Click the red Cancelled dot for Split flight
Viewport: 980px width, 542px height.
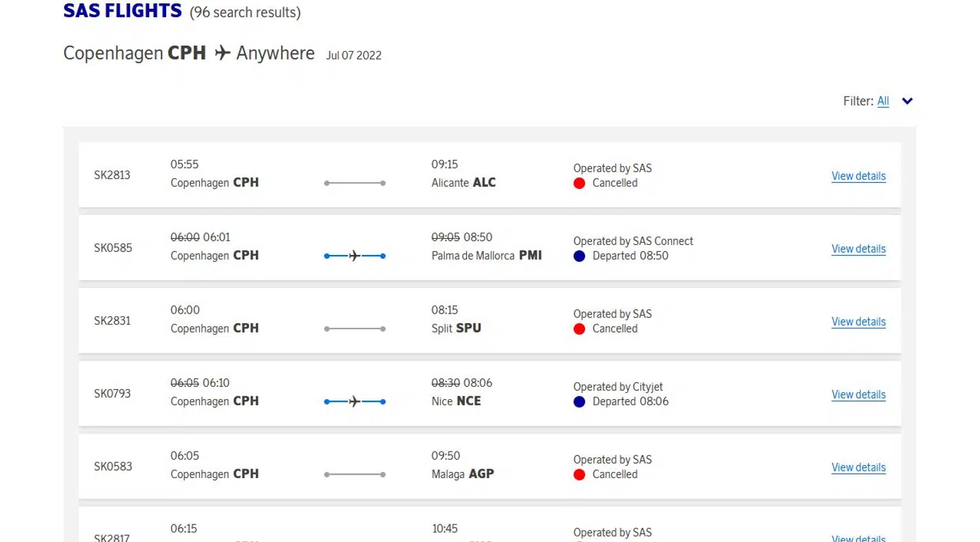[579, 329]
